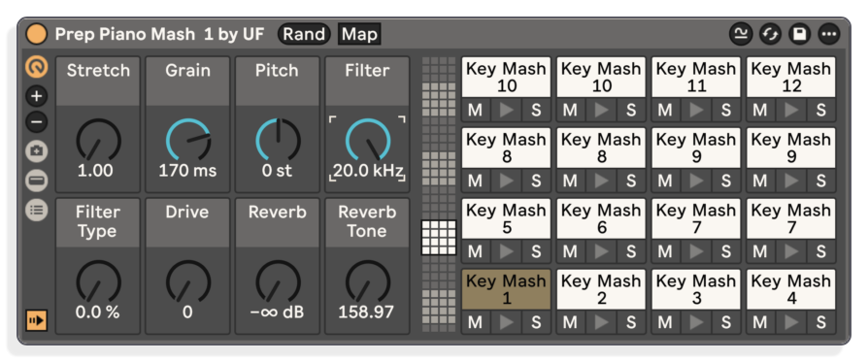Click the Drive macro knob dial
Screen dimensions: 868x362
pos(188,281)
